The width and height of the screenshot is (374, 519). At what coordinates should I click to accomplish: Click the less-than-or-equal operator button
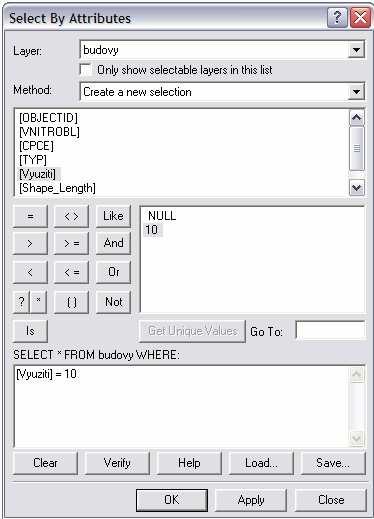coord(71,272)
